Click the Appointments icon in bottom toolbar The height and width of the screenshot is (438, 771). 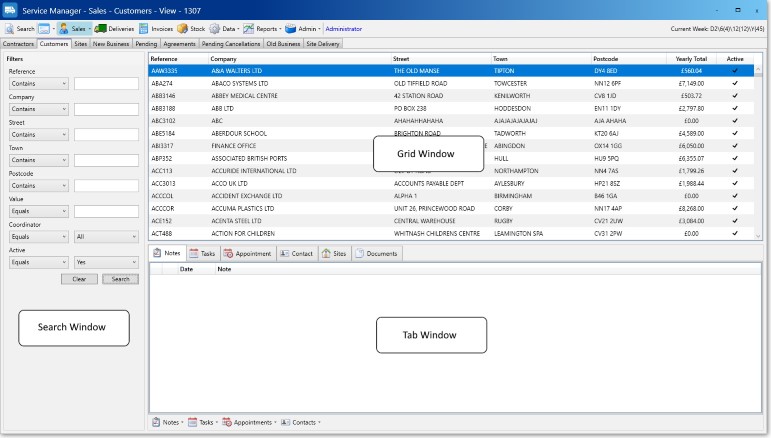pos(227,422)
